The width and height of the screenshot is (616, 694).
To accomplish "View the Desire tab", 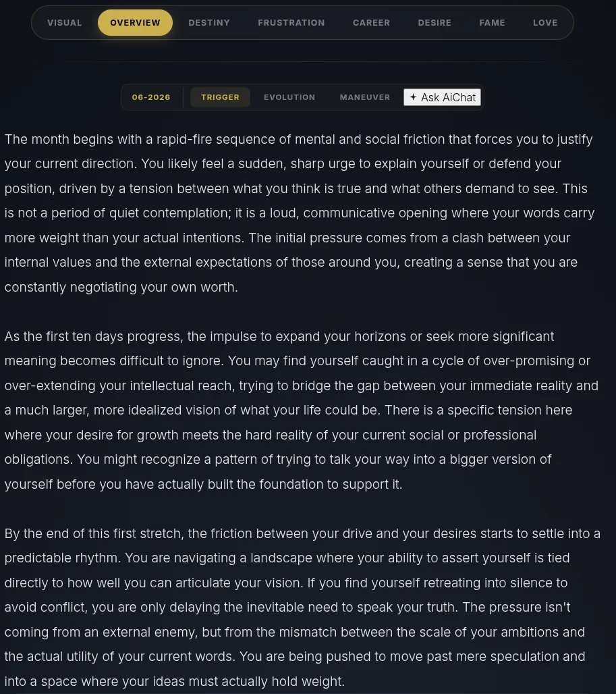I will [435, 22].
